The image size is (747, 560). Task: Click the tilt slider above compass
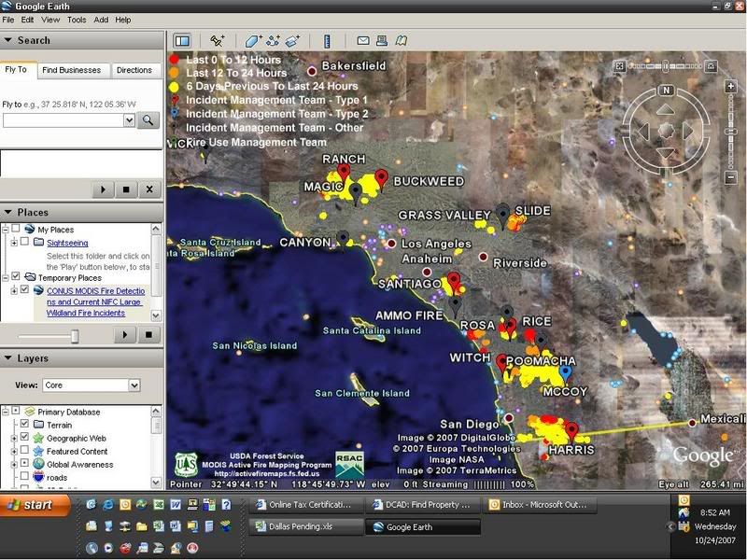coord(665,65)
